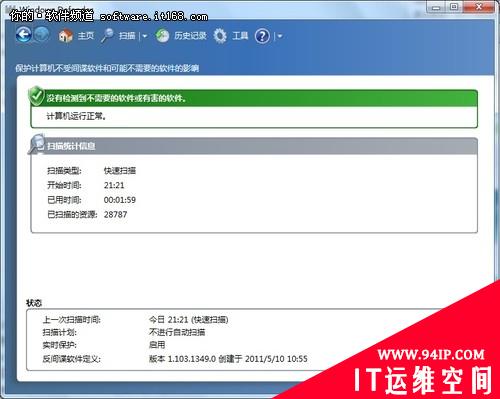The image size is (500, 399).
Task: Select the 没有检测到不需要的软件 status banner
Action: (254, 98)
